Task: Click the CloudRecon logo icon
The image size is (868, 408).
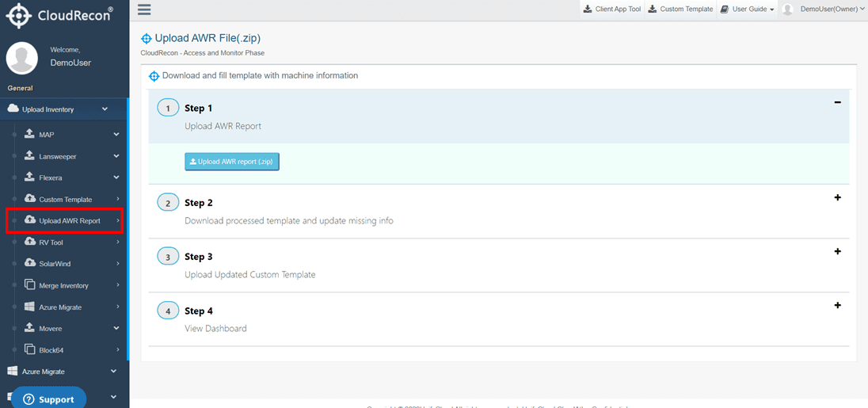Action: (x=19, y=16)
